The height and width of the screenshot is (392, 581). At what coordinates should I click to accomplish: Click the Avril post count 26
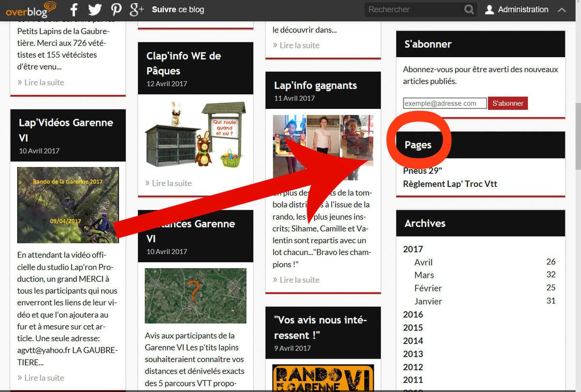pyautogui.click(x=551, y=262)
